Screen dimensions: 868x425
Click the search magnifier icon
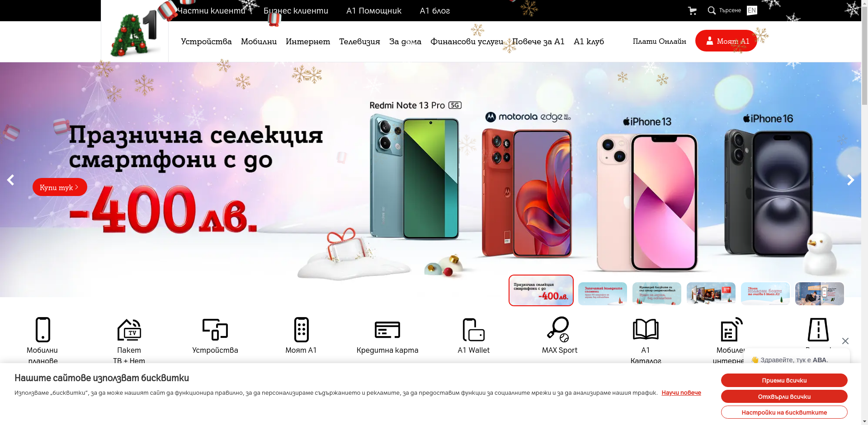coord(712,10)
